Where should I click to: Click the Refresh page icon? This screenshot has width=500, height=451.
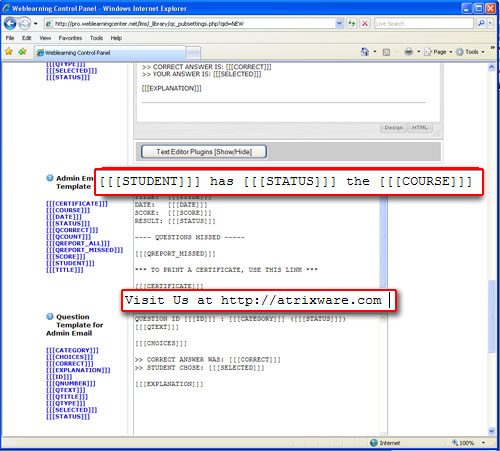click(x=352, y=24)
